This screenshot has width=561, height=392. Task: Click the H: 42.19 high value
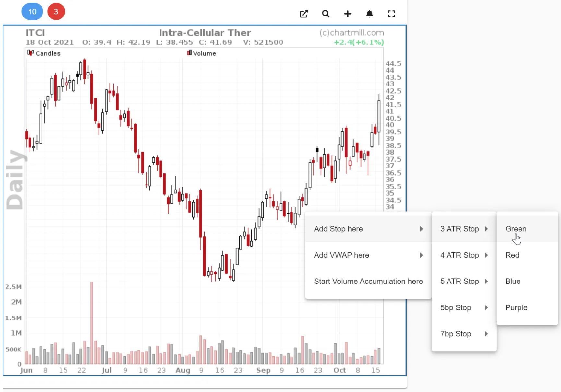134,42
